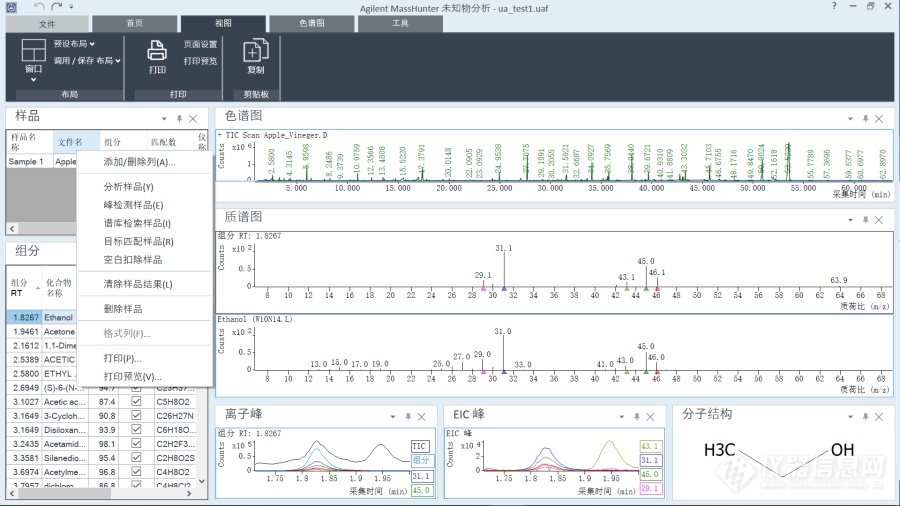Sort by 组分 RT column header

pos(24,287)
